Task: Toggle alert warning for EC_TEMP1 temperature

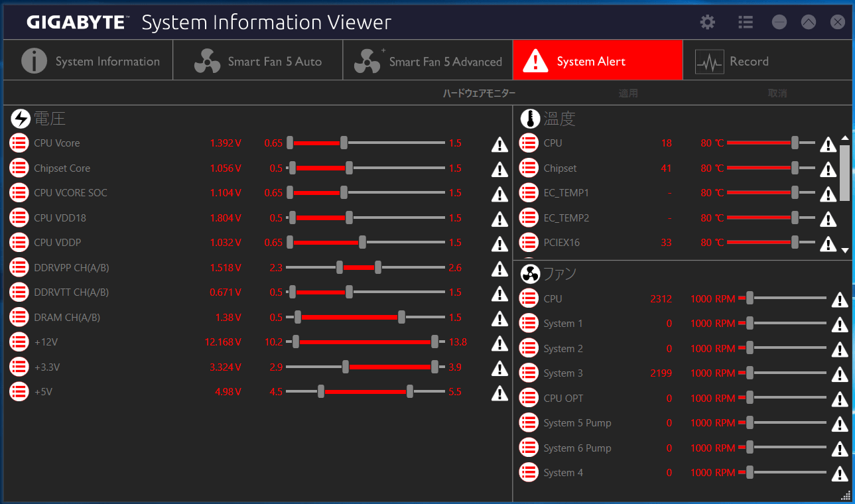Action: point(828,194)
